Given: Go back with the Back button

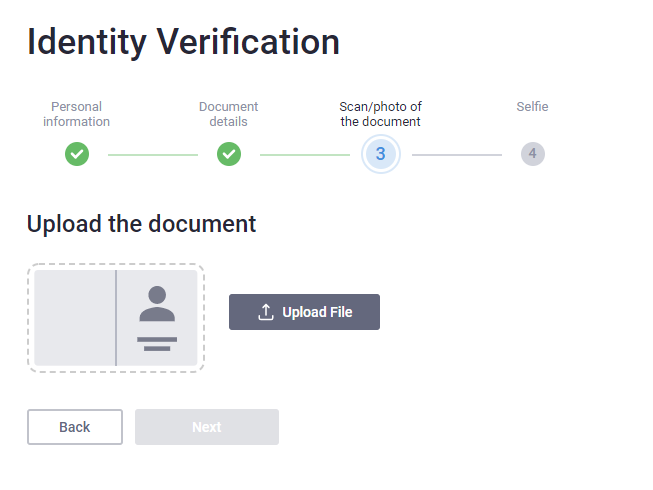Looking at the screenshot, I should [x=75, y=427].
